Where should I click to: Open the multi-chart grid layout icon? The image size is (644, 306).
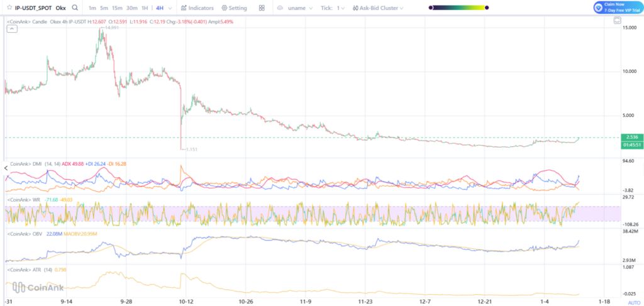coord(262,8)
